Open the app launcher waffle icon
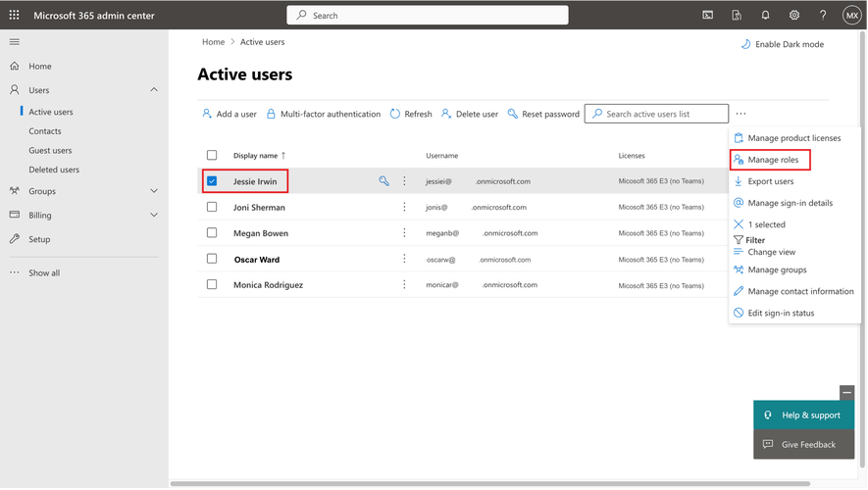The width and height of the screenshot is (868, 490). tap(15, 15)
